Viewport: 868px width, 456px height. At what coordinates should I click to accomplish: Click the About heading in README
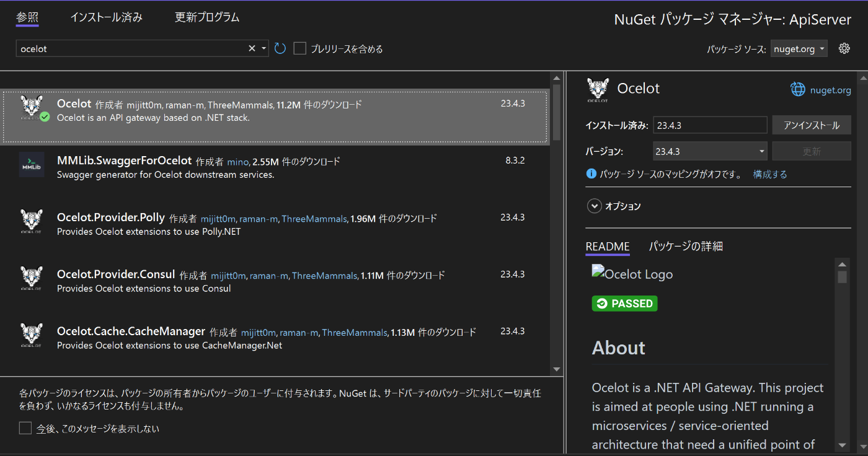[x=619, y=348]
